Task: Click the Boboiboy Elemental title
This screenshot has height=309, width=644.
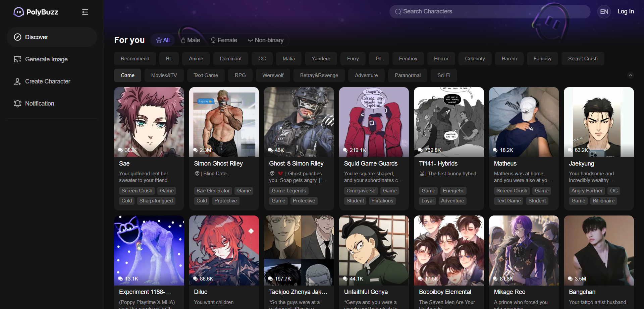Action: pyautogui.click(x=445, y=292)
